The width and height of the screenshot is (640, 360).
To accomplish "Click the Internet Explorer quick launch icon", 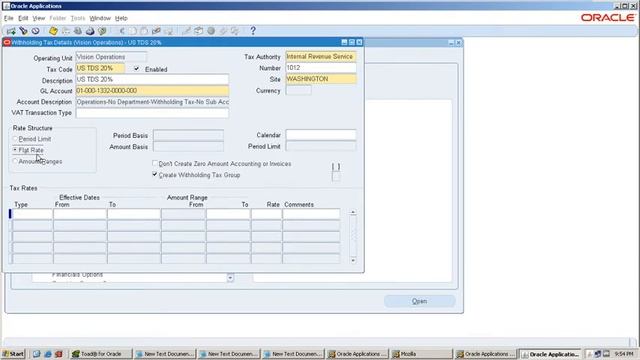I will [48, 354].
